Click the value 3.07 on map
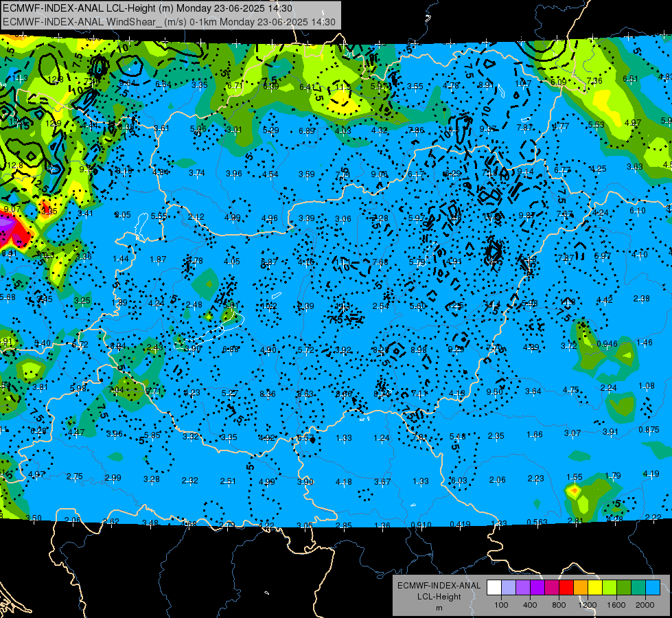This screenshot has height=618, width=672. (x=572, y=433)
